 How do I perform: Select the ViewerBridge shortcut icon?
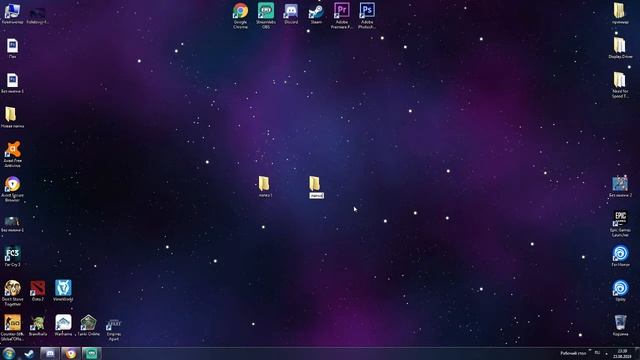[x=63, y=291]
